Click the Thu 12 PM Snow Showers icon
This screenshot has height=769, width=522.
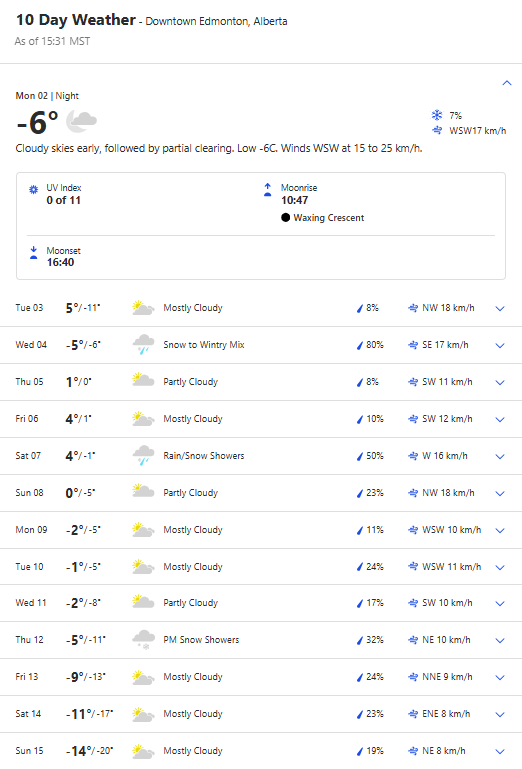(143, 640)
